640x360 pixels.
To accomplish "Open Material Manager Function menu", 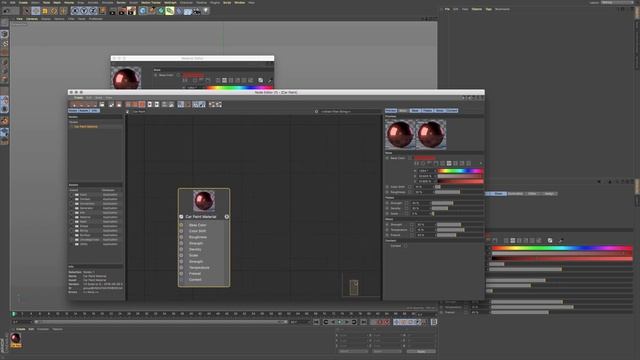I will pos(43,329).
